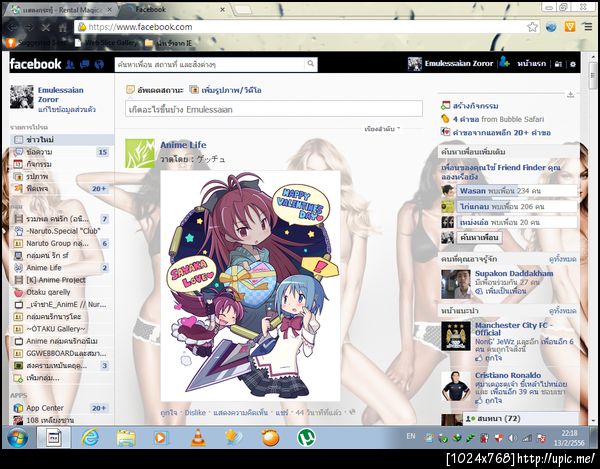Click the status update text field

[x=274, y=109]
